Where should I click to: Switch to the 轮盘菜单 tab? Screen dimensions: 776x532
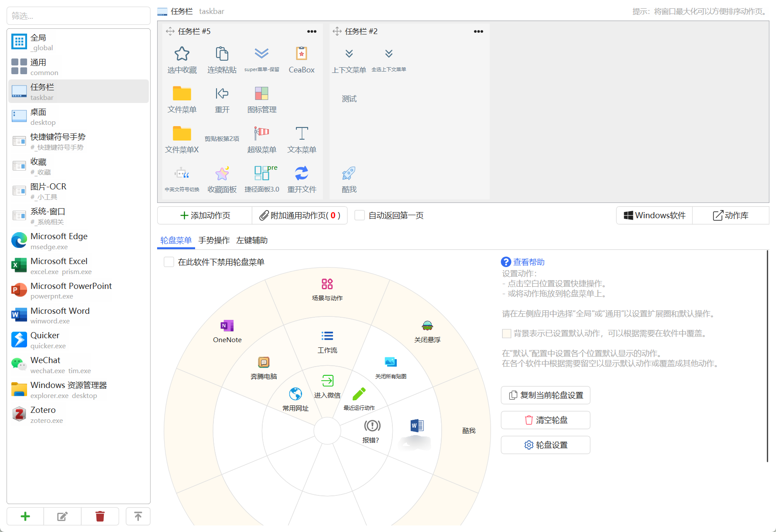176,240
